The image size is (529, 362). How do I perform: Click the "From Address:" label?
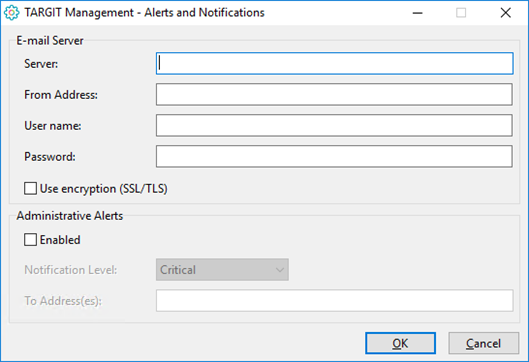point(61,95)
